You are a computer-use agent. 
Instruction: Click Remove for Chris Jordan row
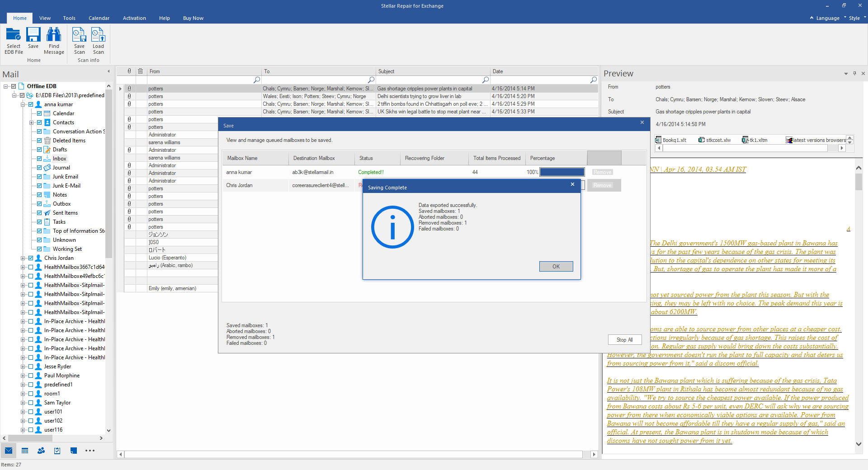pos(602,185)
